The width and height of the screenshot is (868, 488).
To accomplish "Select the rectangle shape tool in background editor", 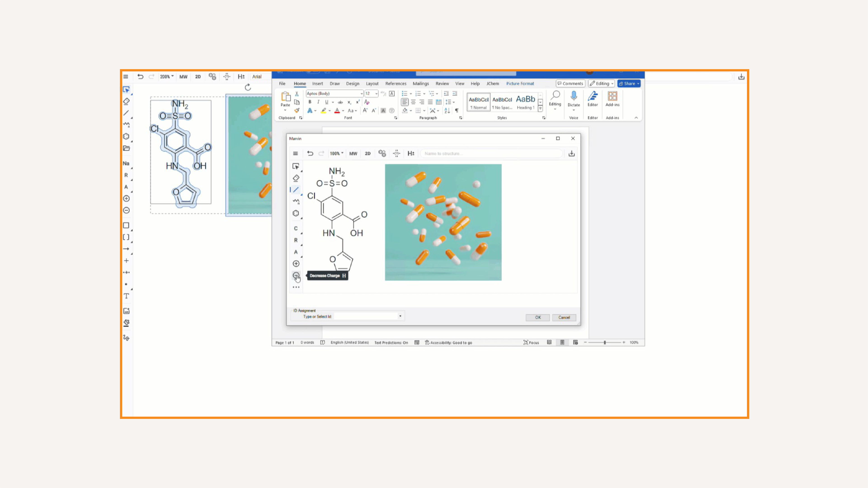I will [x=126, y=225].
